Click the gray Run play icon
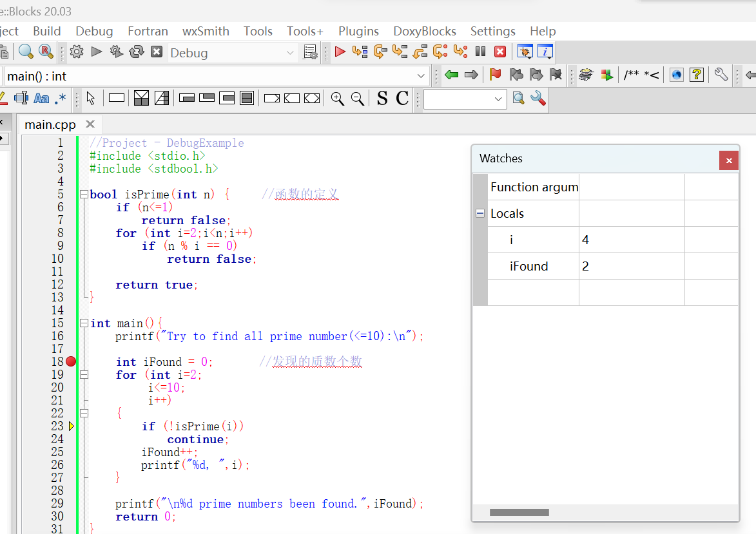Image resolution: width=756 pixels, height=534 pixels. 97,52
